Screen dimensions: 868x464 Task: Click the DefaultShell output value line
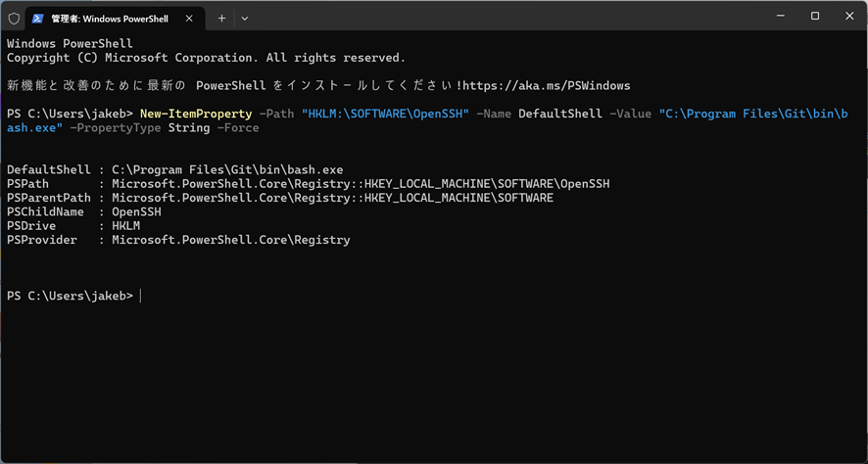pos(227,170)
